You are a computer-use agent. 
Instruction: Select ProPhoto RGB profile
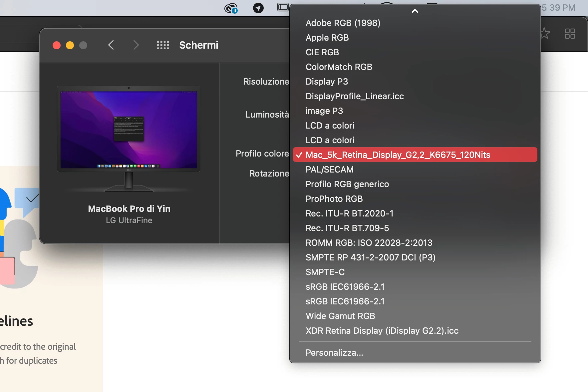415,199
